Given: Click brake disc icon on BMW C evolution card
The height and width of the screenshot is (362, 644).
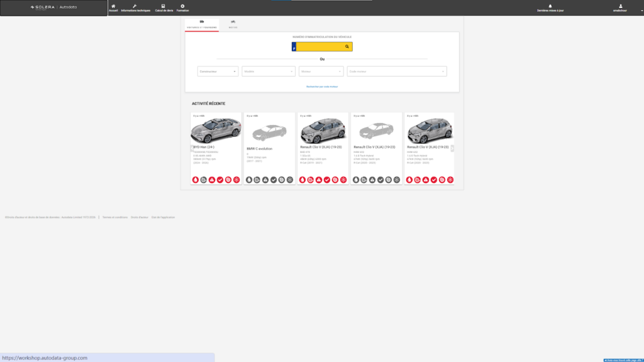Looking at the screenshot, I should coord(257,180).
